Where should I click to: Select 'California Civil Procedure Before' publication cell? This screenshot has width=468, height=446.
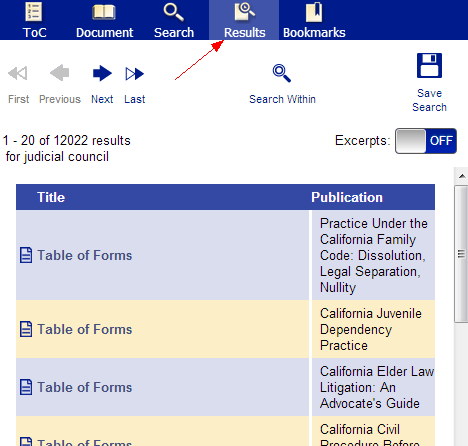(374, 431)
